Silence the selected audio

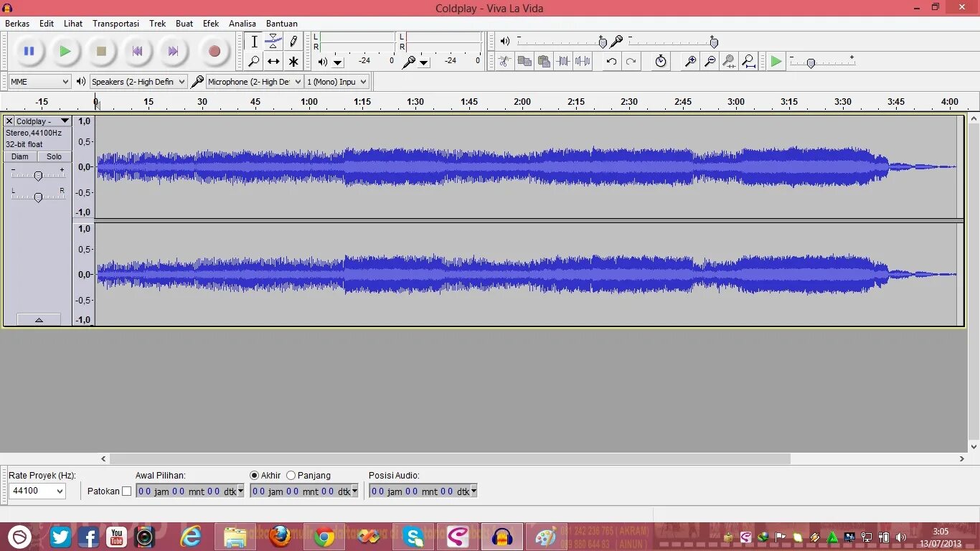pos(583,61)
